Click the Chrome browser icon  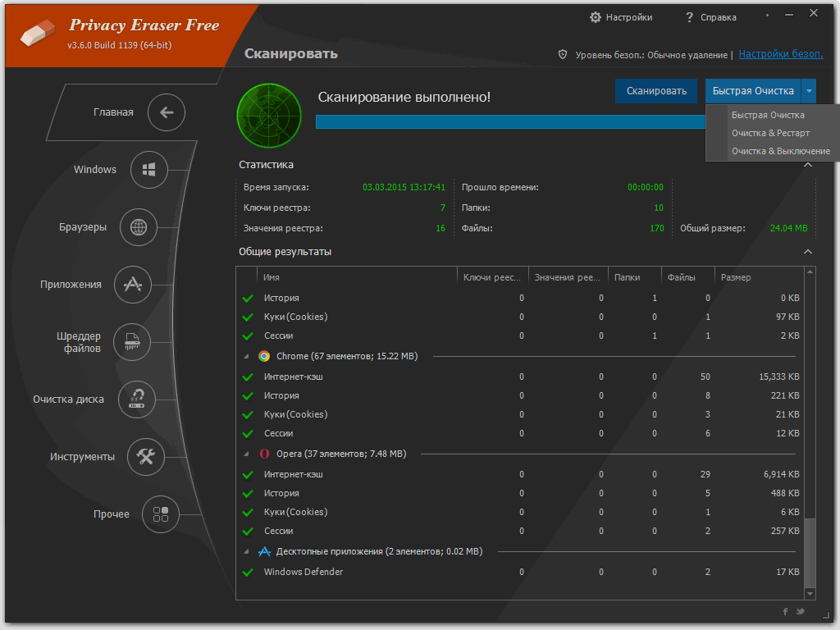tap(264, 356)
